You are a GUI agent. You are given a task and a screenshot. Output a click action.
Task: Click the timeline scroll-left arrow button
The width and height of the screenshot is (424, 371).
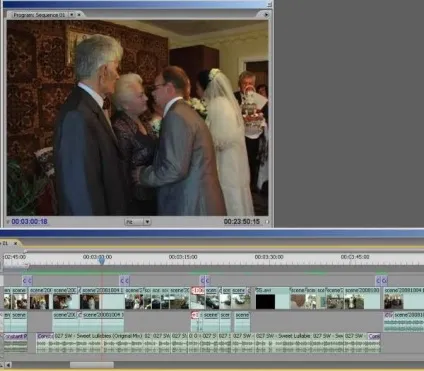(x=8, y=365)
